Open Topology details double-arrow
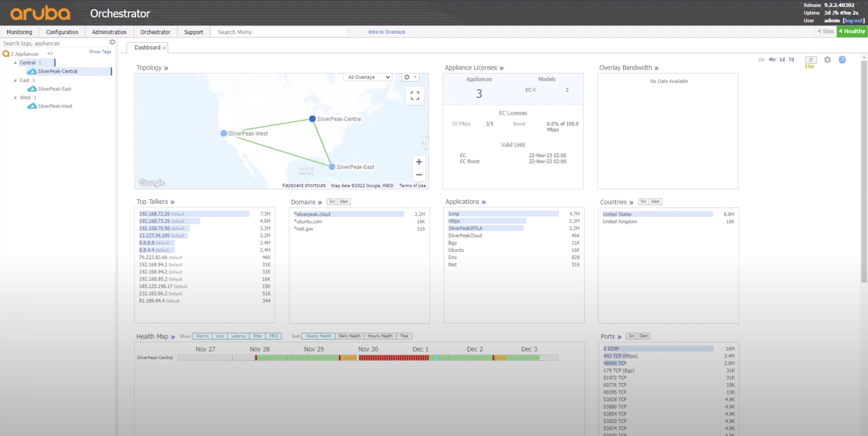Screen dimensions: 868x436 coord(166,68)
